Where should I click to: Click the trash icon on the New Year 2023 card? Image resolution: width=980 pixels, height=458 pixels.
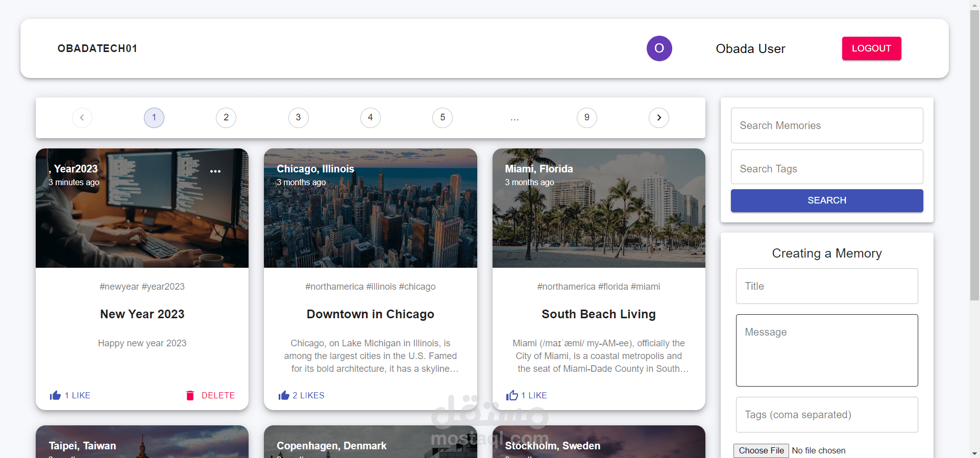coord(190,395)
